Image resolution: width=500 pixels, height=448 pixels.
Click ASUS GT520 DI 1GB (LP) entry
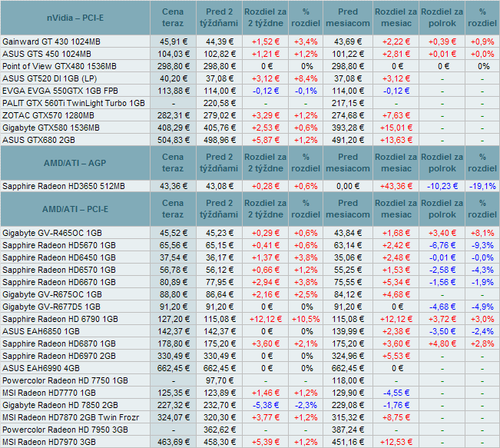point(49,78)
